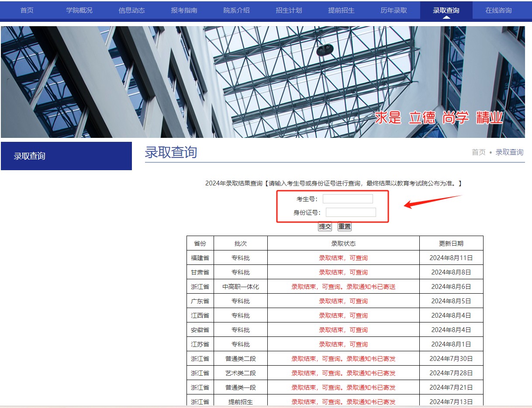Navigate to 提前招生 in the top bar

click(341, 10)
